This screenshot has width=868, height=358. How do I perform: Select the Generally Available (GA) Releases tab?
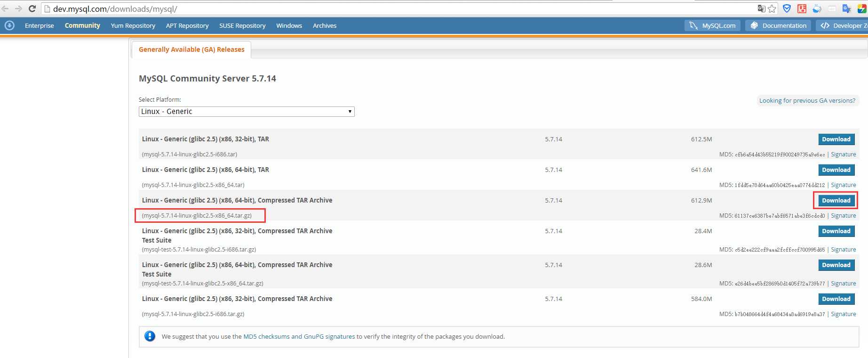click(x=191, y=49)
